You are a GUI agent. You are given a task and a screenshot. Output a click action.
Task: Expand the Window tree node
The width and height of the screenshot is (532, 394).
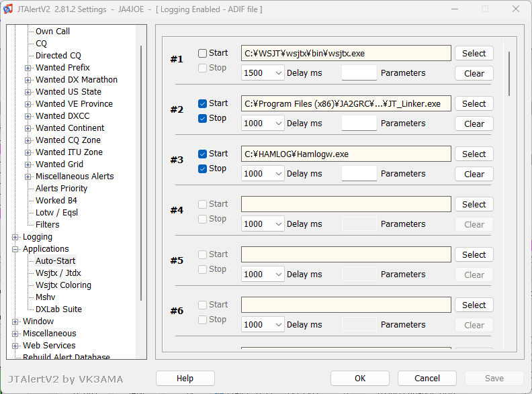(15, 322)
